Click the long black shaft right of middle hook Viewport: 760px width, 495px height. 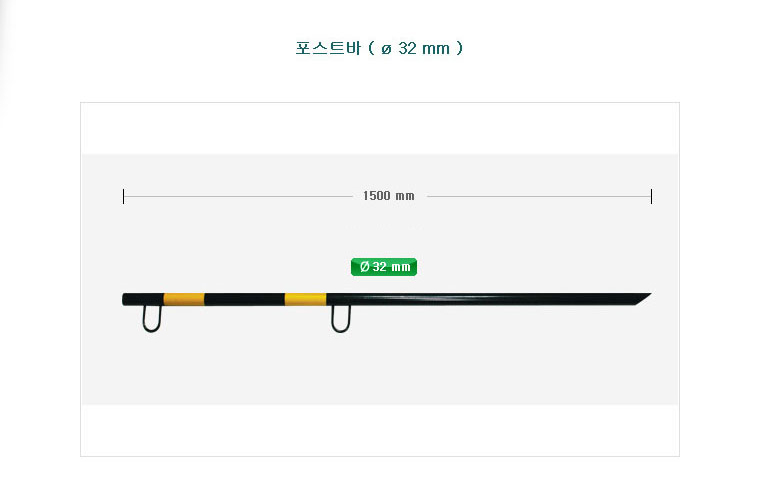coord(485,299)
